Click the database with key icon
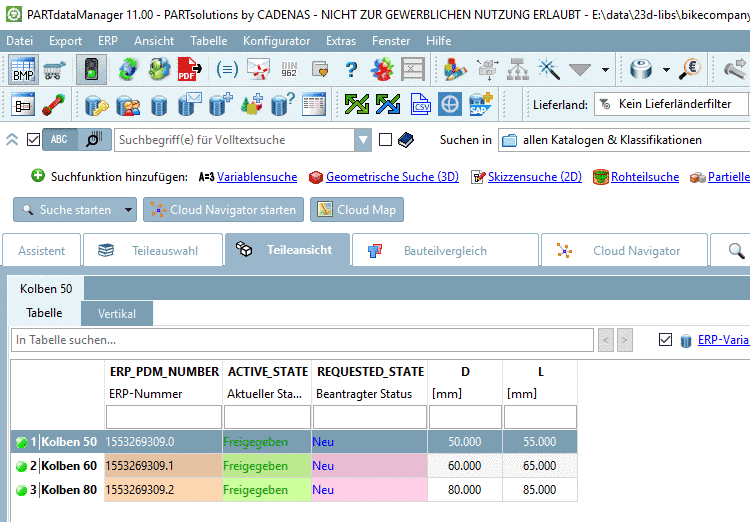The height and width of the screenshot is (522, 750). (x=97, y=105)
